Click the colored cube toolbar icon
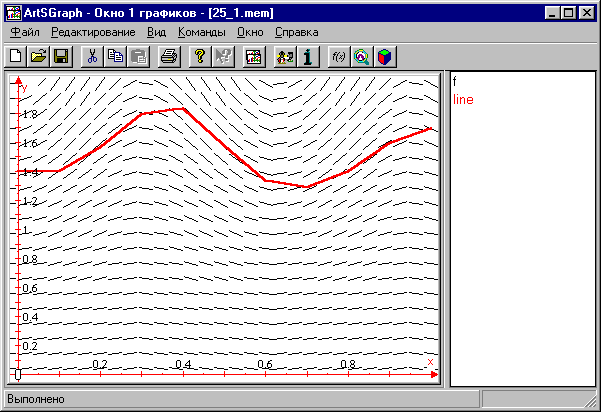601x412 pixels. pyautogui.click(x=383, y=56)
